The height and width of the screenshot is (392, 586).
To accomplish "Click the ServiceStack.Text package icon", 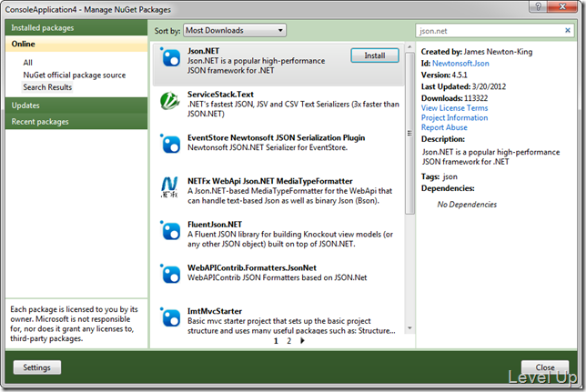I will click(169, 101).
